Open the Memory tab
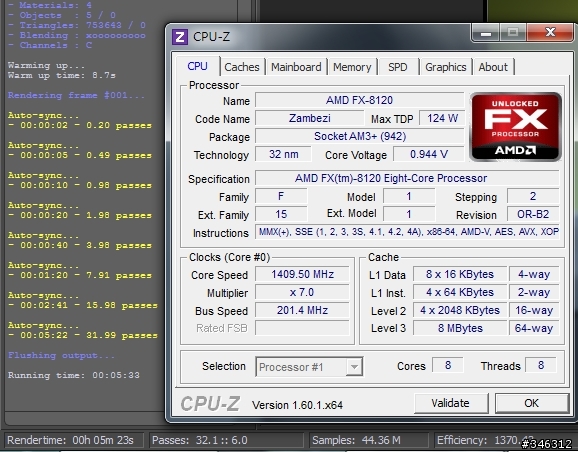 pos(352,67)
